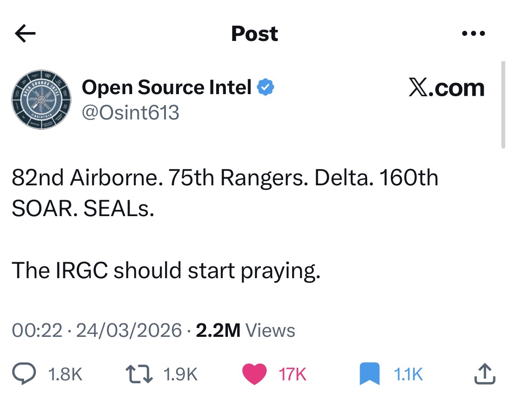This screenshot has height=420, width=509.
Task: Open the three-dot more options menu
Action: [x=473, y=33]
